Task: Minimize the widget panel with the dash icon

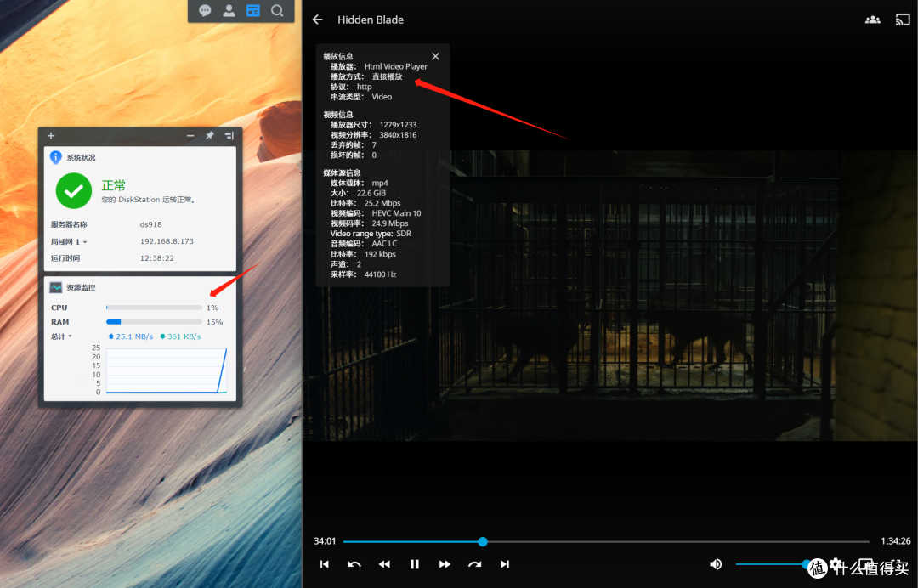Action: [190, 136]
